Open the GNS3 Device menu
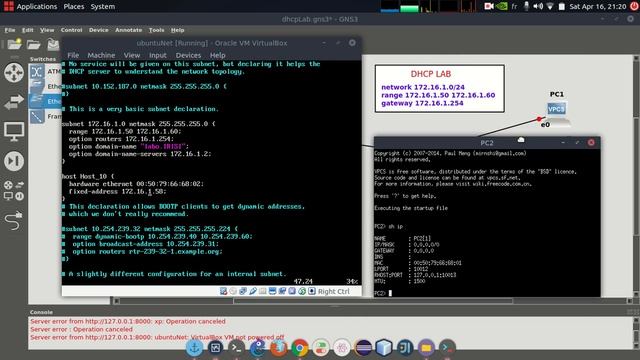 [x=99, y=30]
